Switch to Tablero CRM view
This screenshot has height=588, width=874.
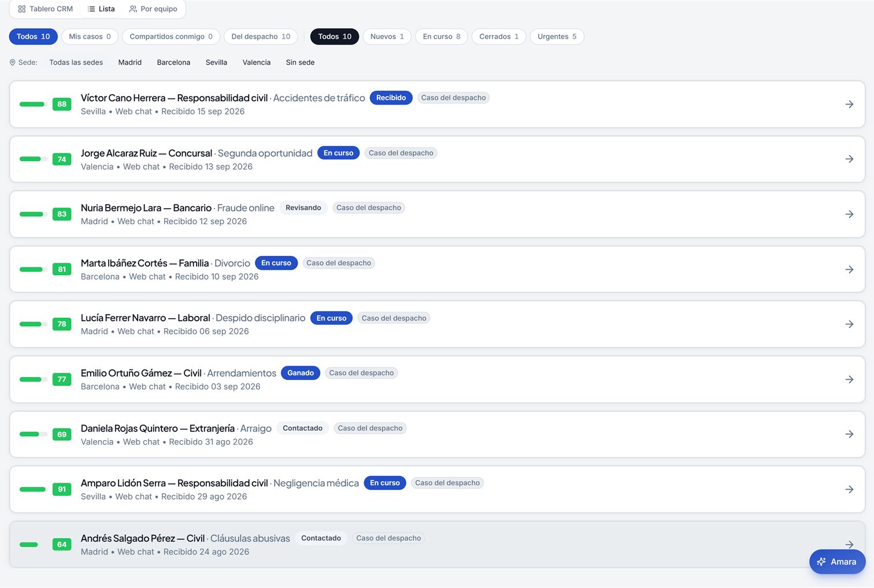[46, 9]
